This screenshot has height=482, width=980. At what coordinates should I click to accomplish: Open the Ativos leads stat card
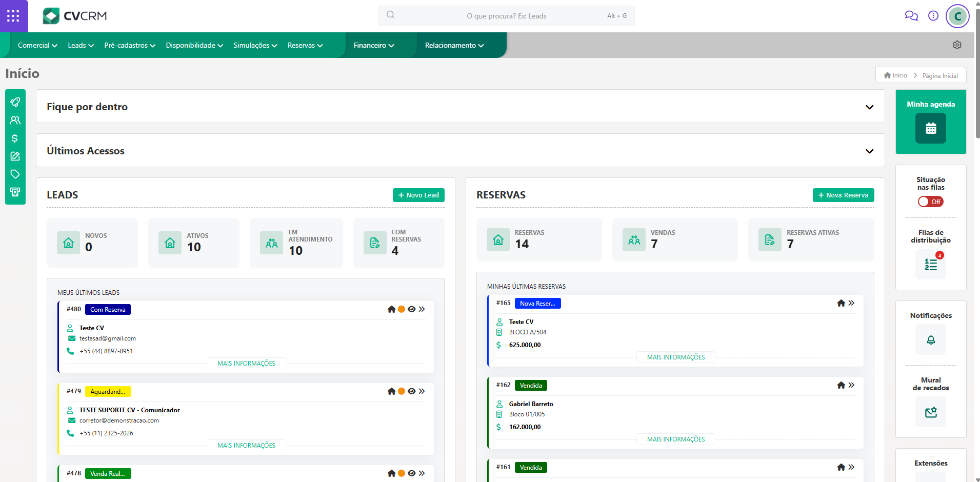[194, 243]
